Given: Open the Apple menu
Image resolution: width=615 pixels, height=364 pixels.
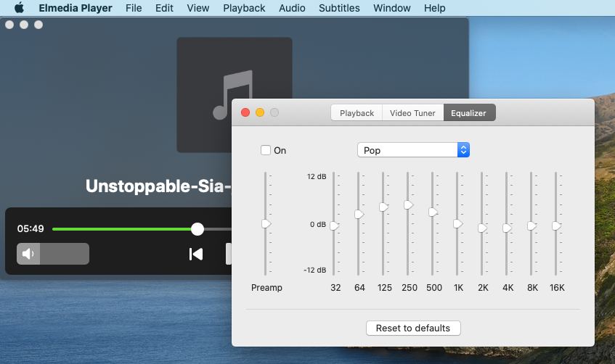Looking at the screenshot, I should tap(19, 8).
